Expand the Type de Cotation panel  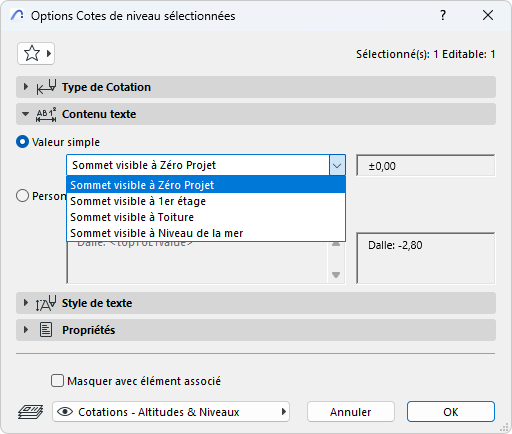point(26,87)
